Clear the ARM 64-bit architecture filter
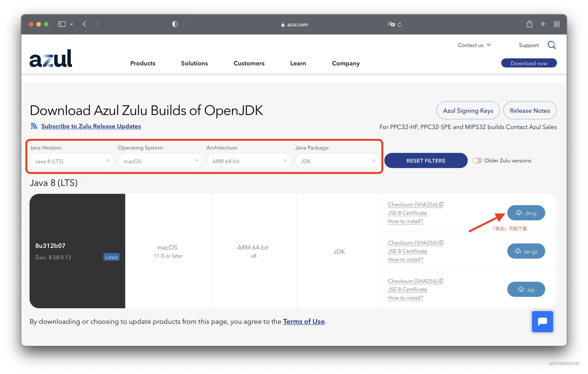The image size is (588, 374). (x=285, y=160)
